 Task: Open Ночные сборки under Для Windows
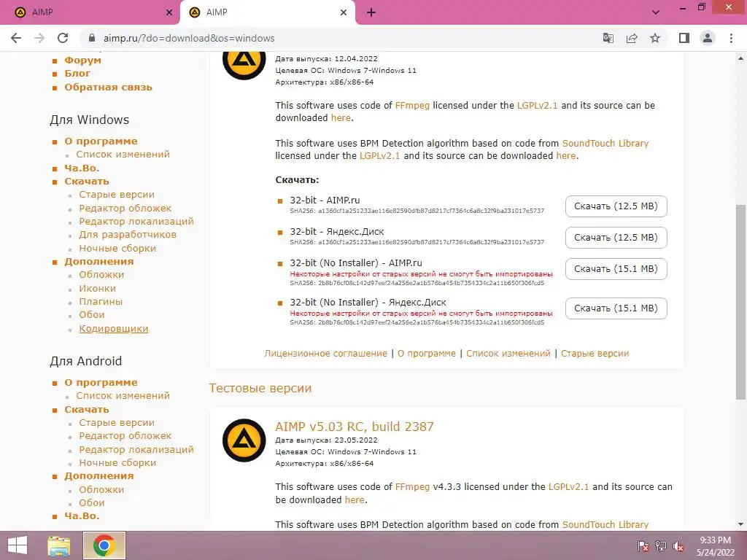pyautogui.click(x=117, y=248)
